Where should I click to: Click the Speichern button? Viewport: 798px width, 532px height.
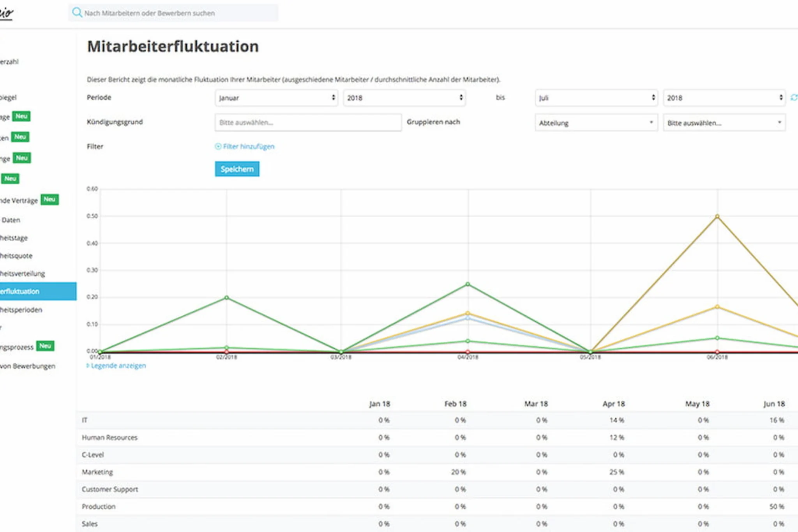[237, 169]
